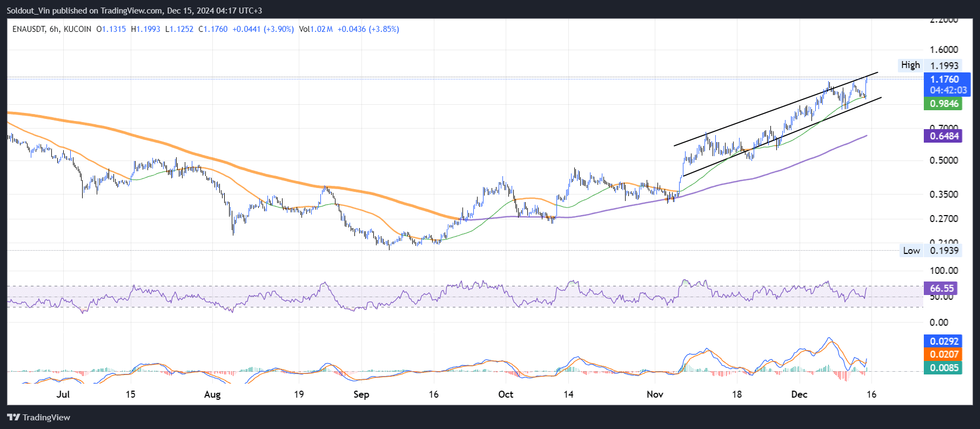The image size is (980, 429).
Task: Click the Dec date label on time axis
Action: (799, 394)
